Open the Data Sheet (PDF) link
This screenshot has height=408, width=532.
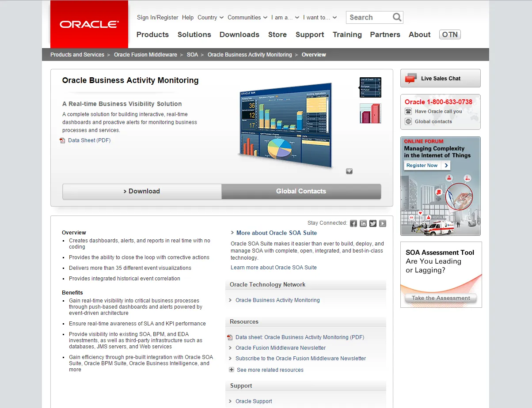click(89, 140)
